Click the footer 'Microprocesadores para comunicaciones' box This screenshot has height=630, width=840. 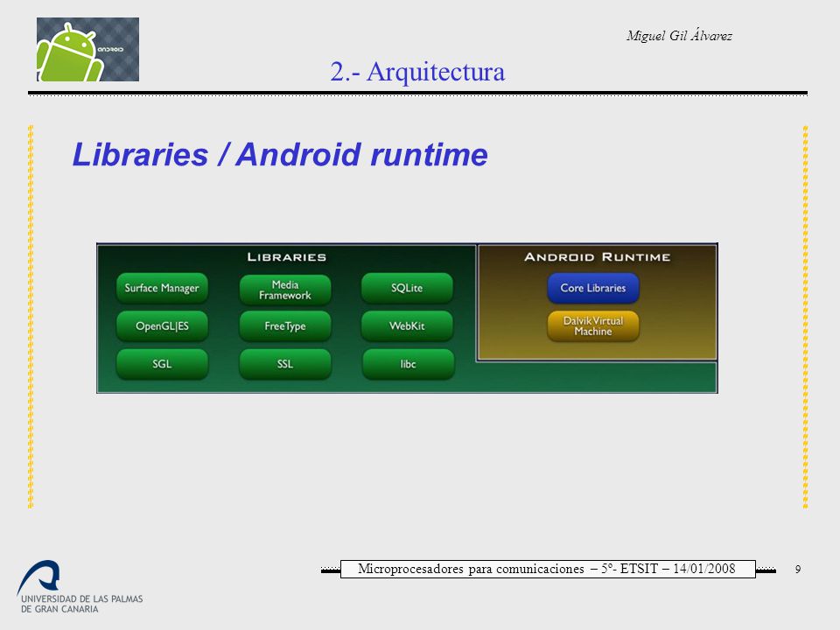(548, 569)
